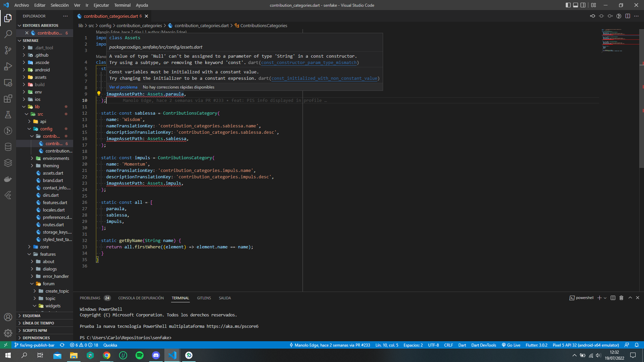Open the Testing flask view
644x362 pixels.
pyautogui.click(x=8, y=115)
